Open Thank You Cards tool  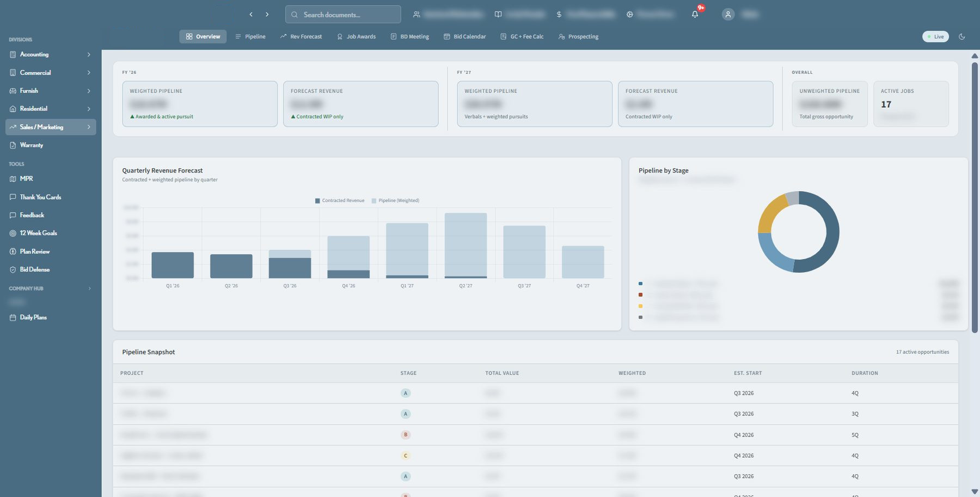click(x=51, y=197)
